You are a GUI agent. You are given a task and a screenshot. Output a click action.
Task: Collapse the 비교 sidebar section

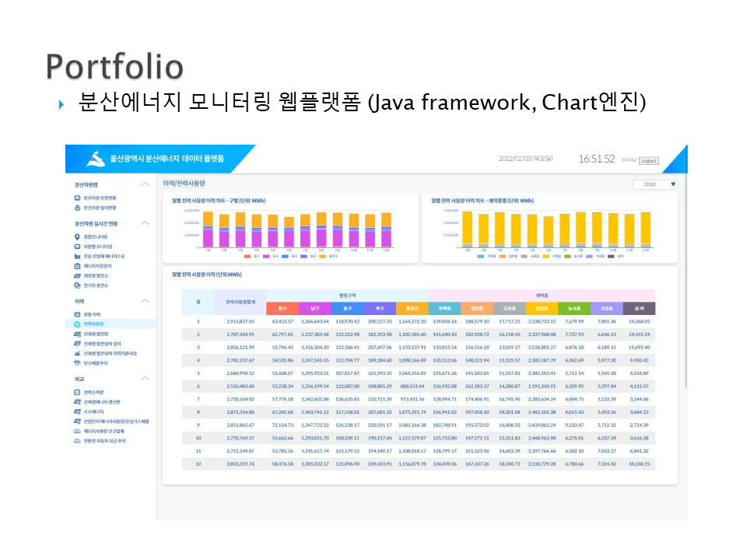145,378
